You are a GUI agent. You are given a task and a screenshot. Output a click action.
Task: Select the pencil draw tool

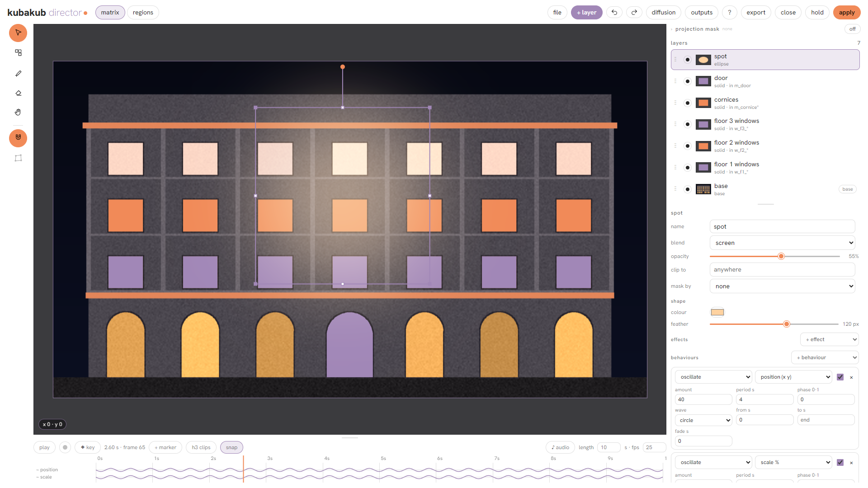point(18,73)
